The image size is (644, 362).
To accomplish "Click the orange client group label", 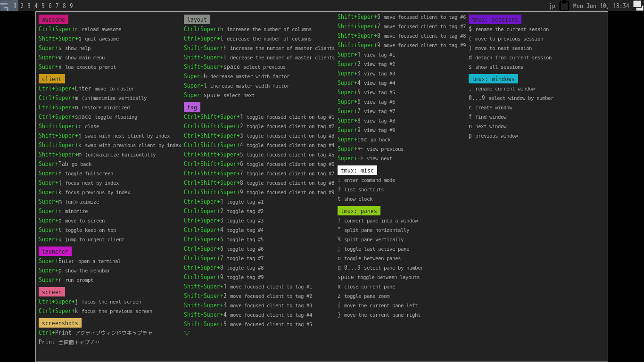I will coord(52,79).
